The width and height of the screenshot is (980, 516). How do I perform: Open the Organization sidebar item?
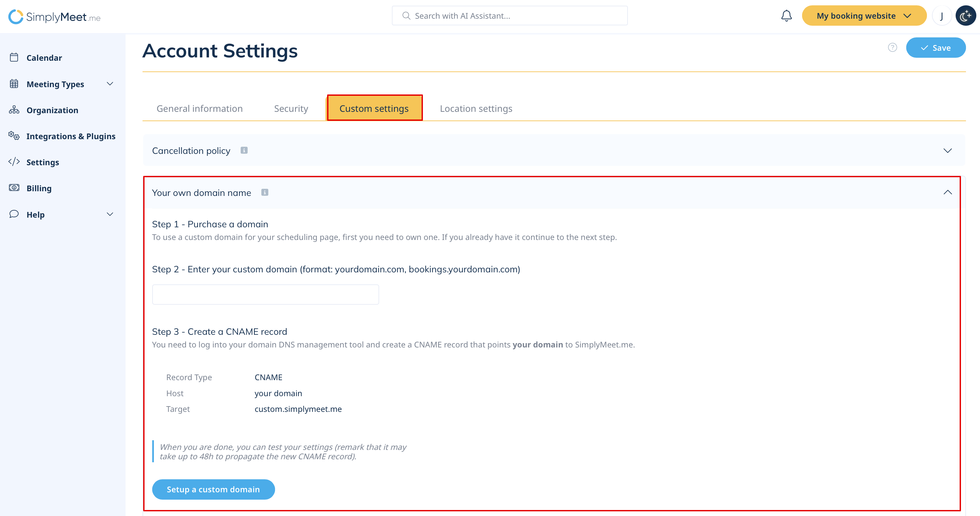(52, 110)
